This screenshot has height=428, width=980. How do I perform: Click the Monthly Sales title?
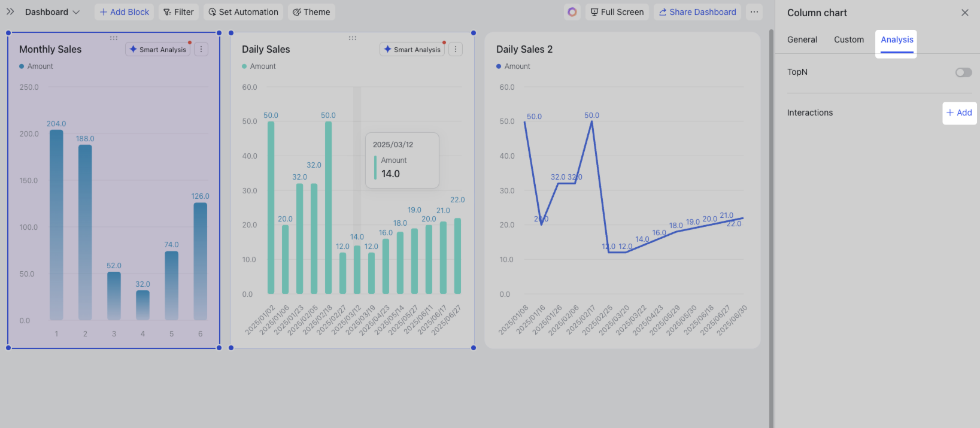(x=50, y=49)
